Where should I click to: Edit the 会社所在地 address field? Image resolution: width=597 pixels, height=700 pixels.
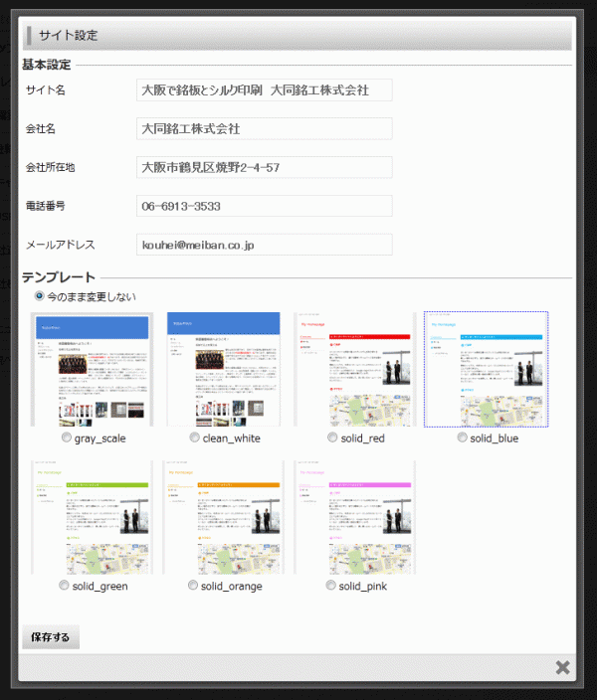pos(264,167)
